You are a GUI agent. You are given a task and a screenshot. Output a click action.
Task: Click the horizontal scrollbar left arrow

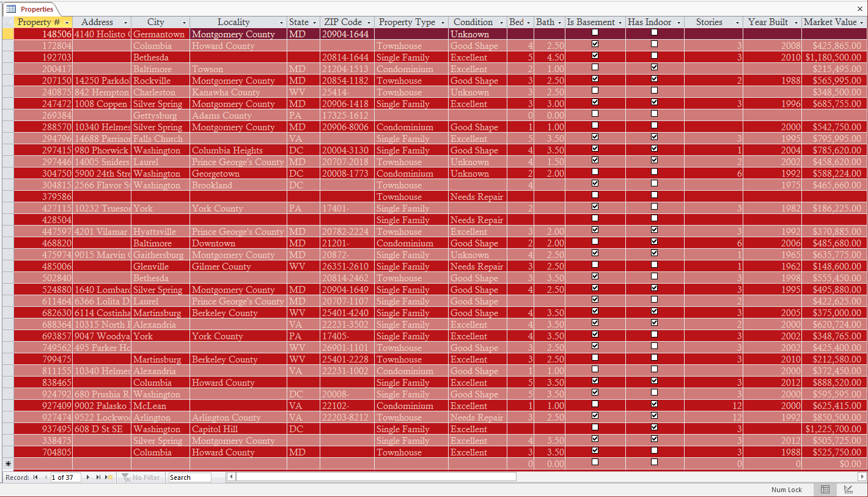click(231, 477)
